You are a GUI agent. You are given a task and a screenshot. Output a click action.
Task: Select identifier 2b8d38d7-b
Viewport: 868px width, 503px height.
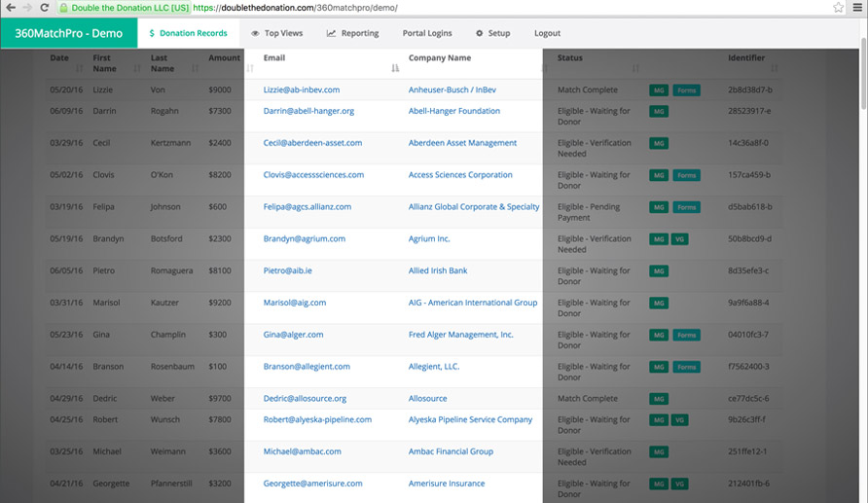tap(750, 90)
